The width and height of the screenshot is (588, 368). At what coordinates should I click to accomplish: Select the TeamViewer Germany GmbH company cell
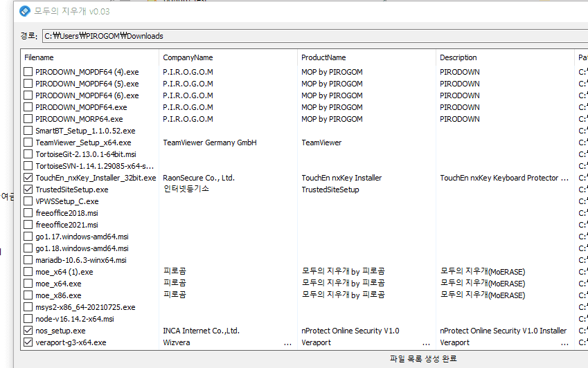point(210,142)
